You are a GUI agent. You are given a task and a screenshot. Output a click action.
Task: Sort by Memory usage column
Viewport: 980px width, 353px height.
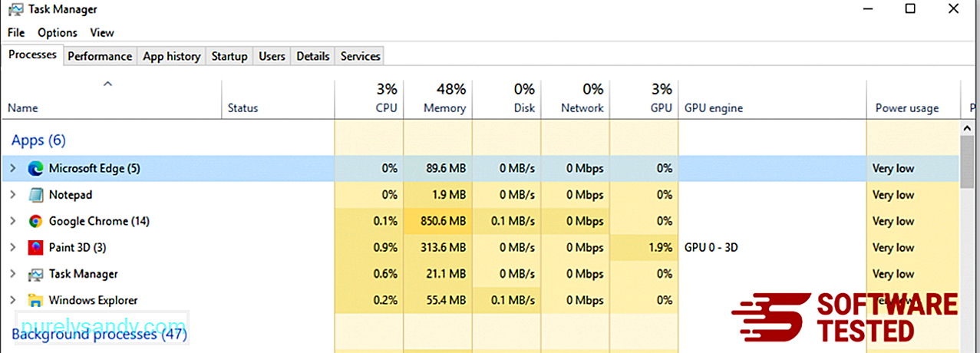[x=437, y=98]
